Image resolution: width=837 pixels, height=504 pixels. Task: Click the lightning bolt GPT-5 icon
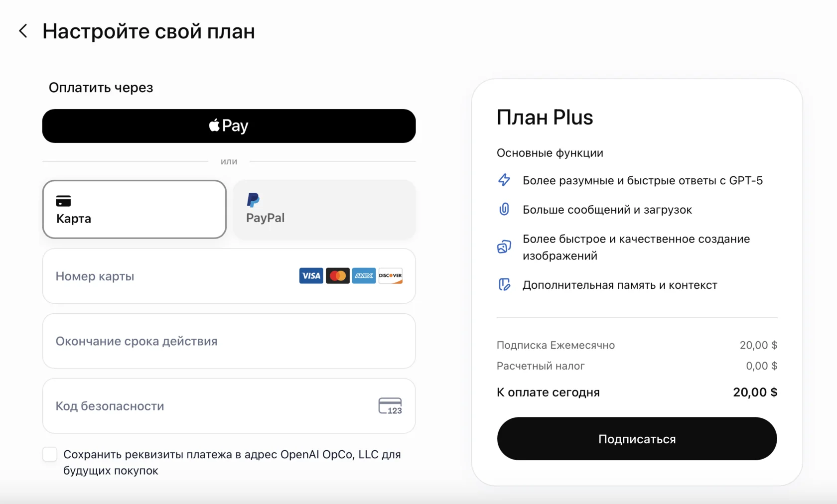point(504,180)
